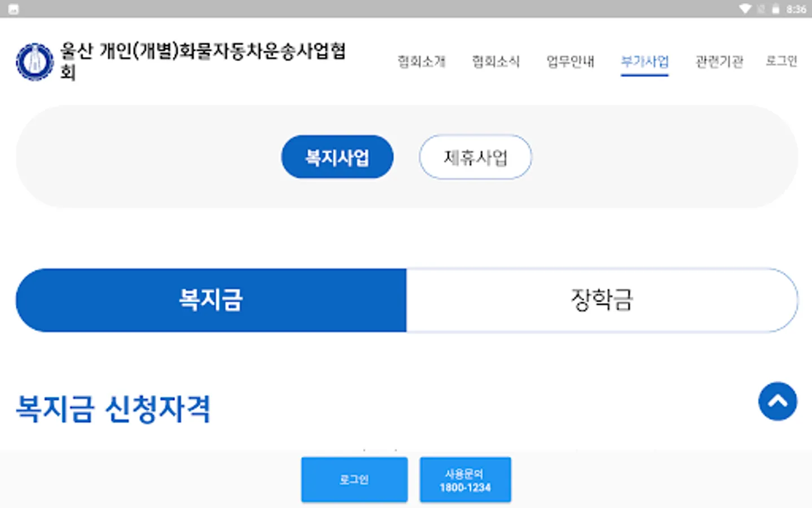
Task: Open the 협회소개 menu
Action: 421,62
